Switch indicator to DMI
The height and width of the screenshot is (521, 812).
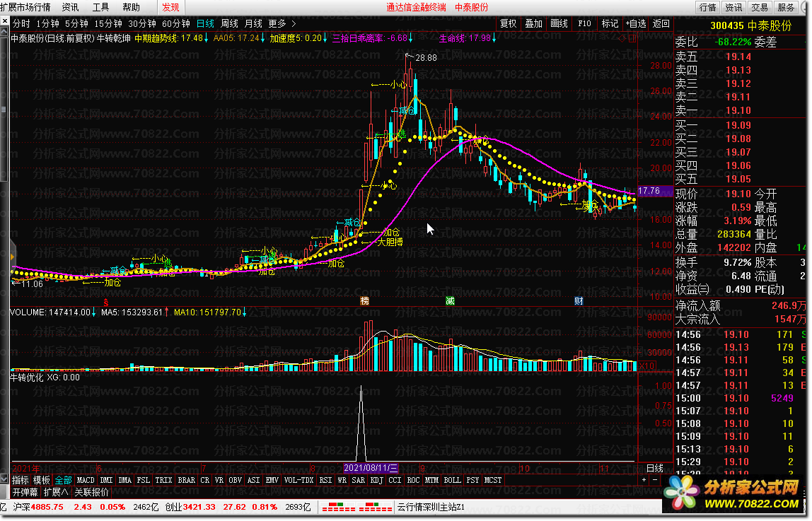tap(106, 479)
